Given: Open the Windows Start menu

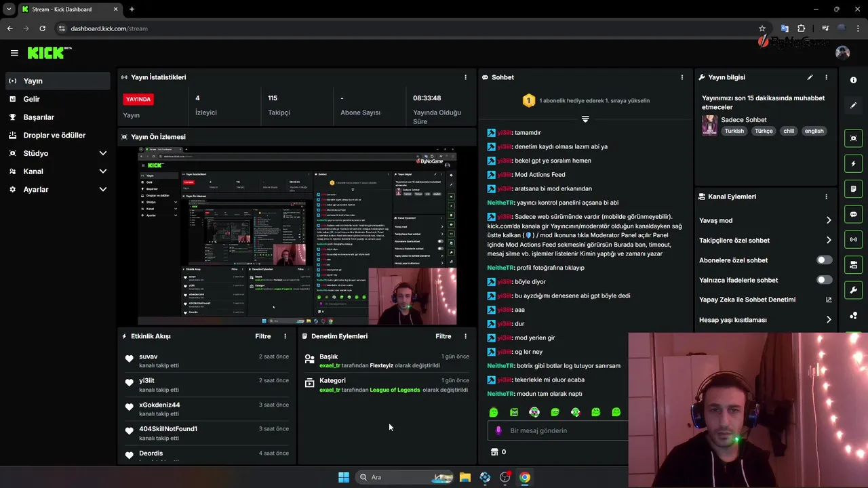Looking at the screenshot, I should point(344,477).
